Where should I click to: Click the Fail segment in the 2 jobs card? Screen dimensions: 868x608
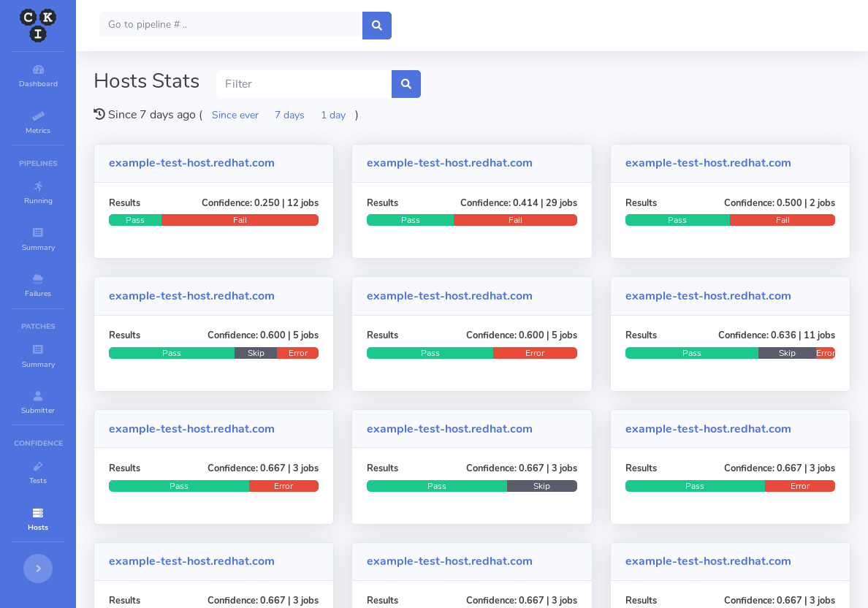783,220
